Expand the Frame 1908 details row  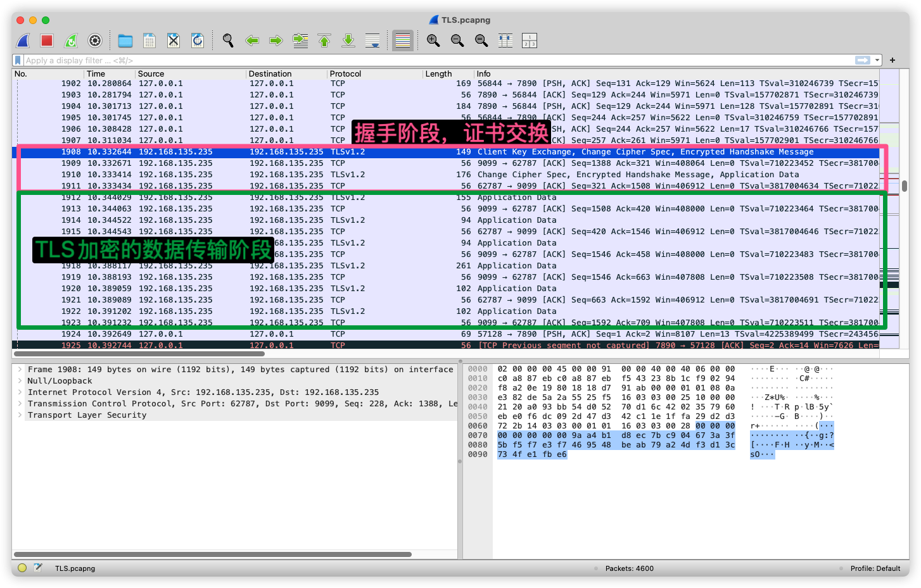20,370
